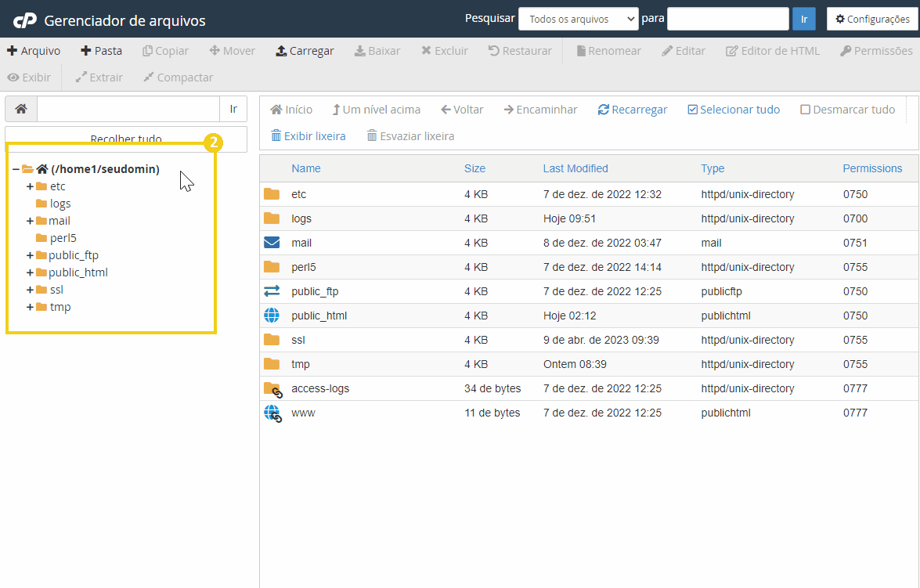Click Um nível acima

pos(376,110)
